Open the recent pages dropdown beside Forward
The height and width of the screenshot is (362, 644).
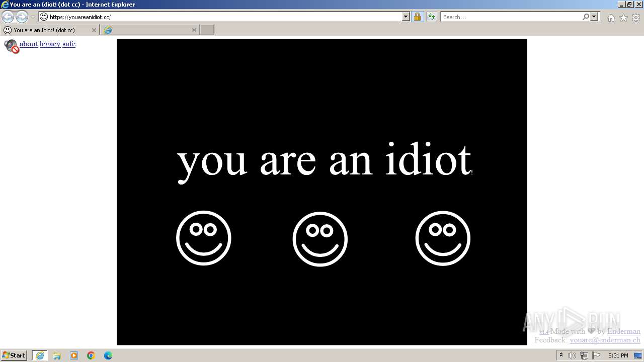(x=33, y=17)
